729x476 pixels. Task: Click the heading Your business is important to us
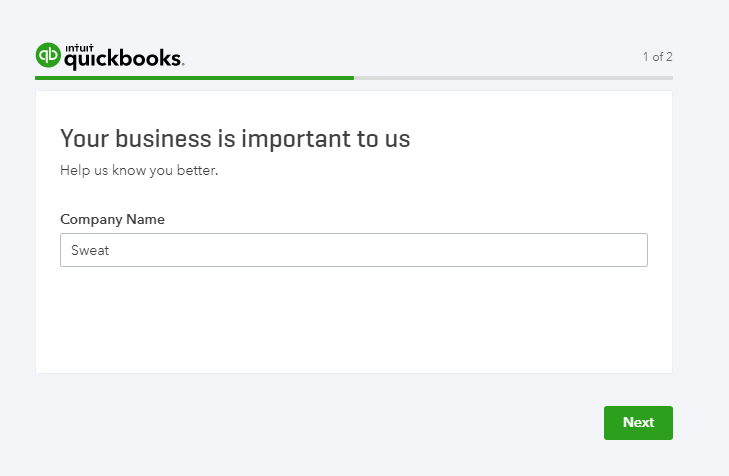point(235,139)
